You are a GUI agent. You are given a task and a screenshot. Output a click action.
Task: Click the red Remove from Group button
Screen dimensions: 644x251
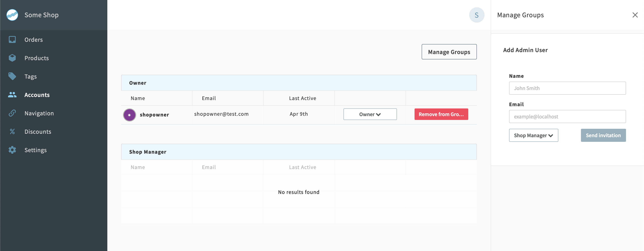click(441, 114)
